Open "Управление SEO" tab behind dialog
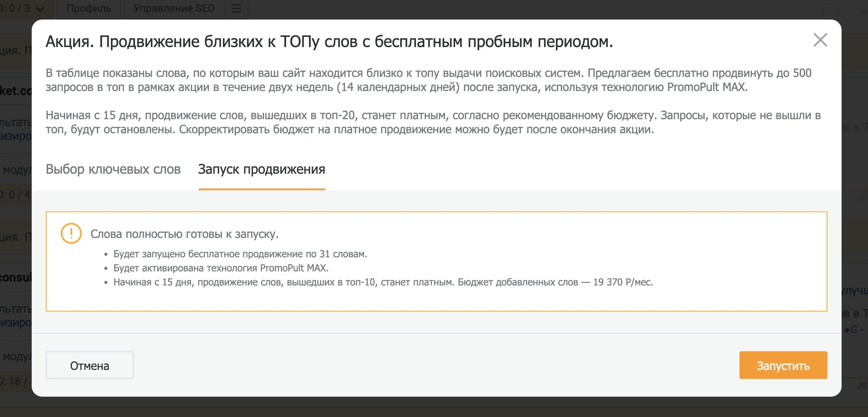868x417 pixels. pos(174,8)
